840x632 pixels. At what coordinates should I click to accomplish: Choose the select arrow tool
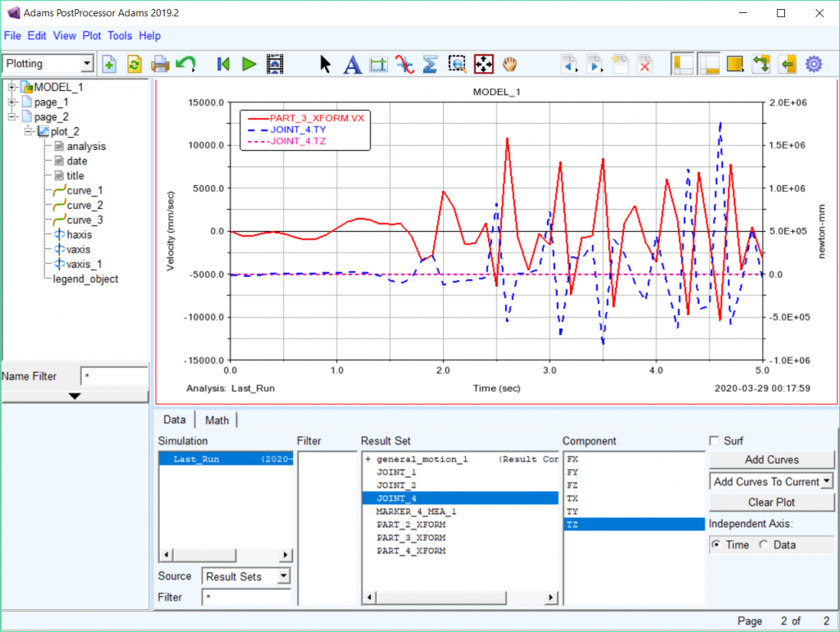(325, 64)
